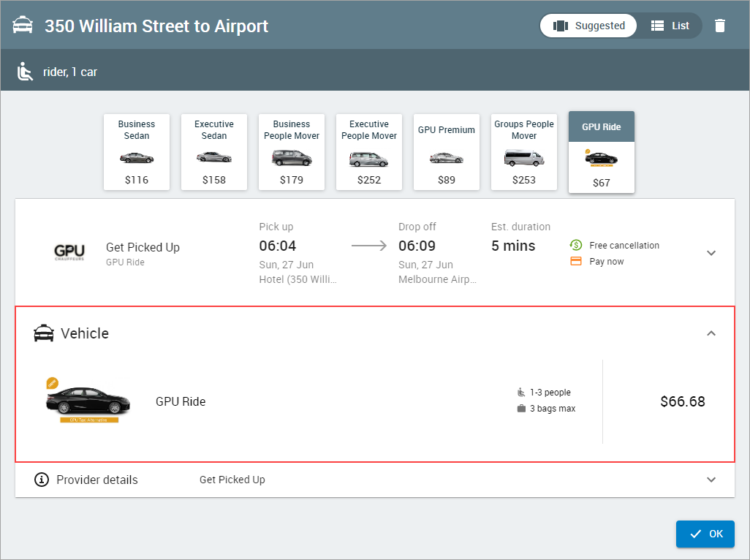The image size is (750, 560).
Task: Select the GPU Ride $67 card
Action: (602, 152)
